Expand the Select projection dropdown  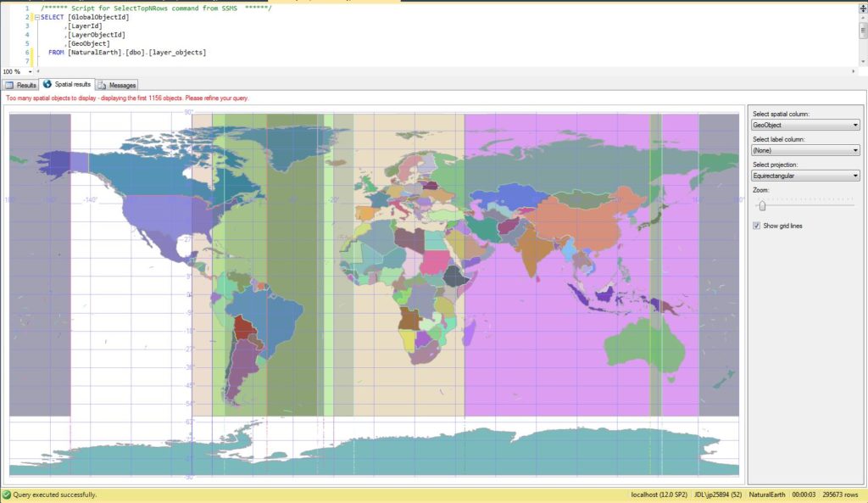click(805, 176)
